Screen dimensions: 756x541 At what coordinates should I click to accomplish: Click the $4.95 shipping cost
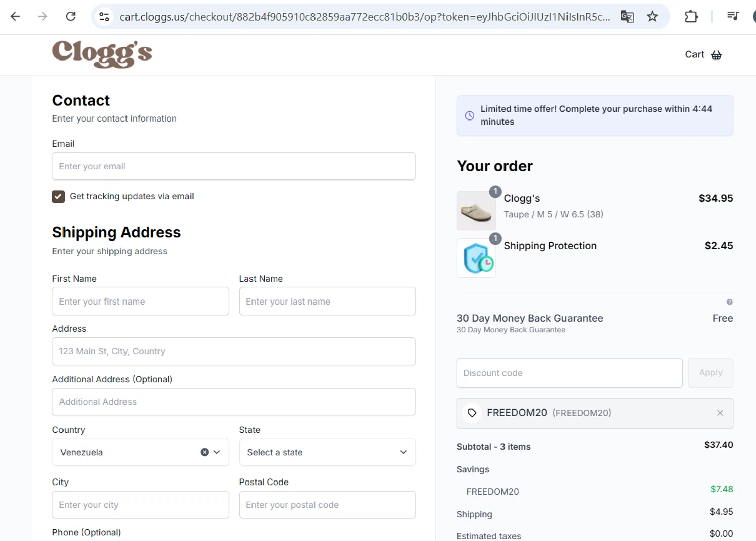click(721, 512)
